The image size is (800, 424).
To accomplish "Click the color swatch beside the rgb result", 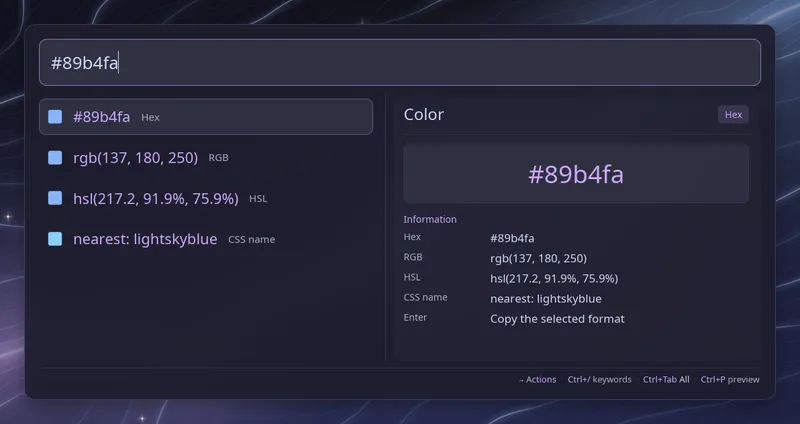I will (55, 158).
